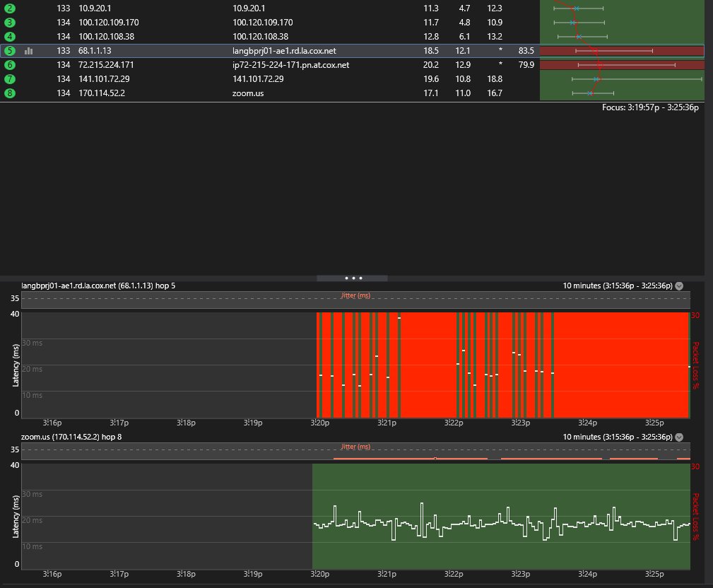Click 3:22p on the hop 5 timeline axis

click(454, 423)
